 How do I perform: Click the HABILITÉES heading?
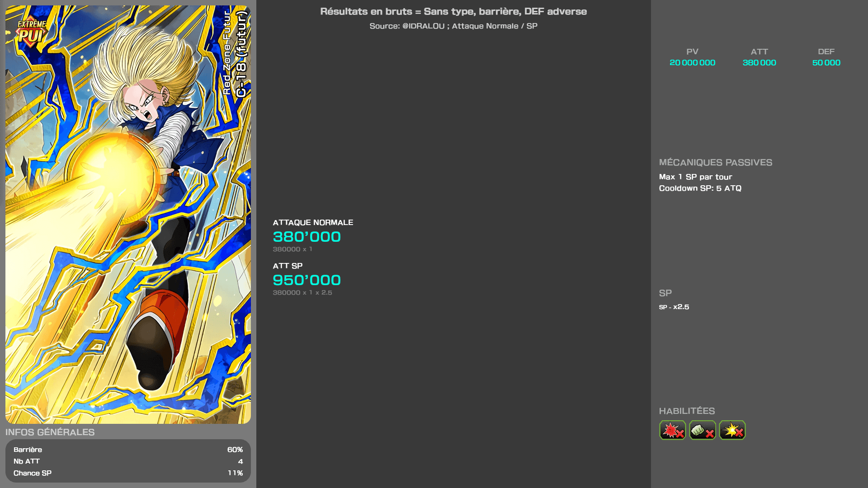coord(687,411)
